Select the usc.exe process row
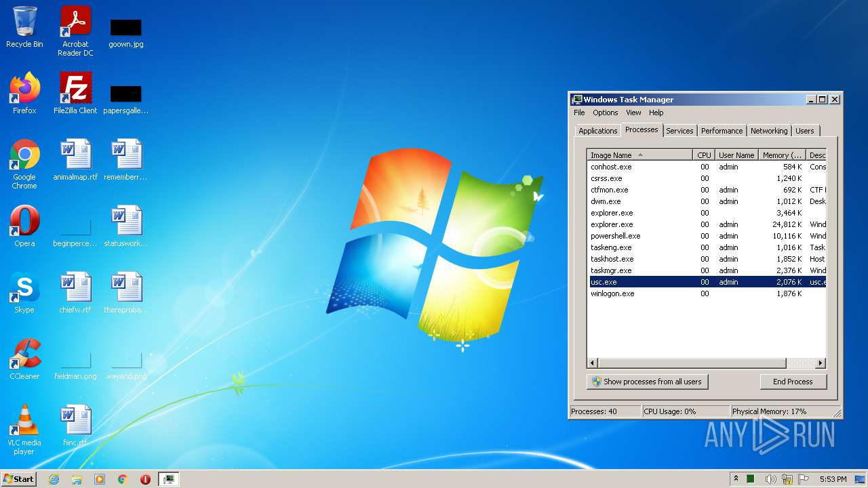868x488 pixels. tap(707, 282)
